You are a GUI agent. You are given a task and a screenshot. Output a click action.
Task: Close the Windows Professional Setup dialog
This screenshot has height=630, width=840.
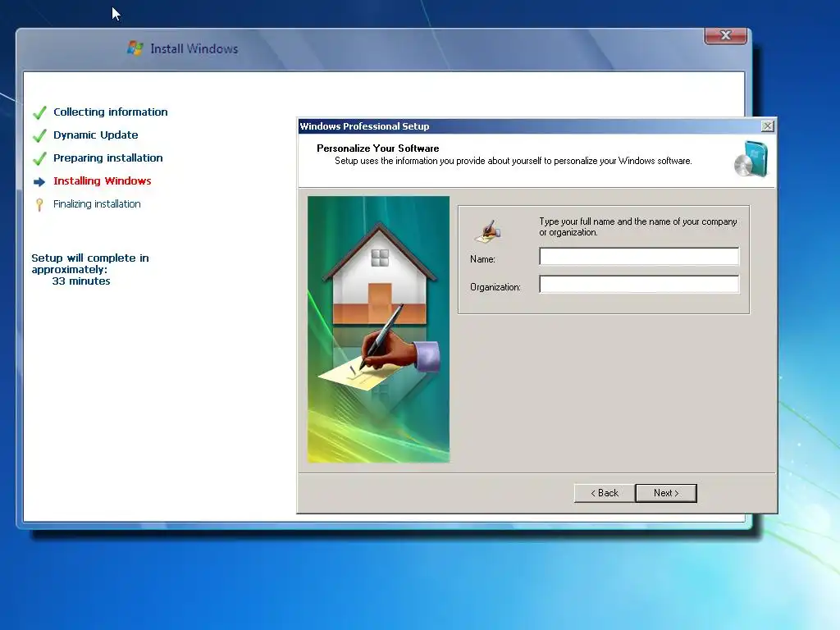[767, 126]
